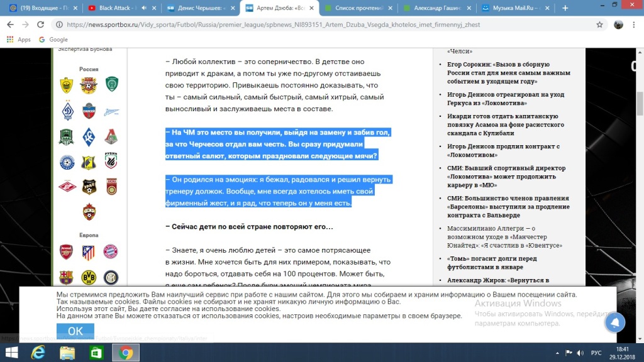
Task: Open File Explorer from taskbar
Action: [67, 353]
